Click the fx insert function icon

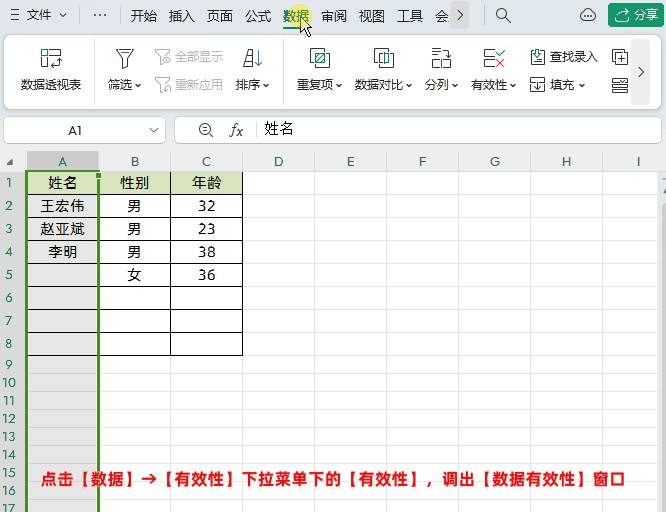point(237,130)
